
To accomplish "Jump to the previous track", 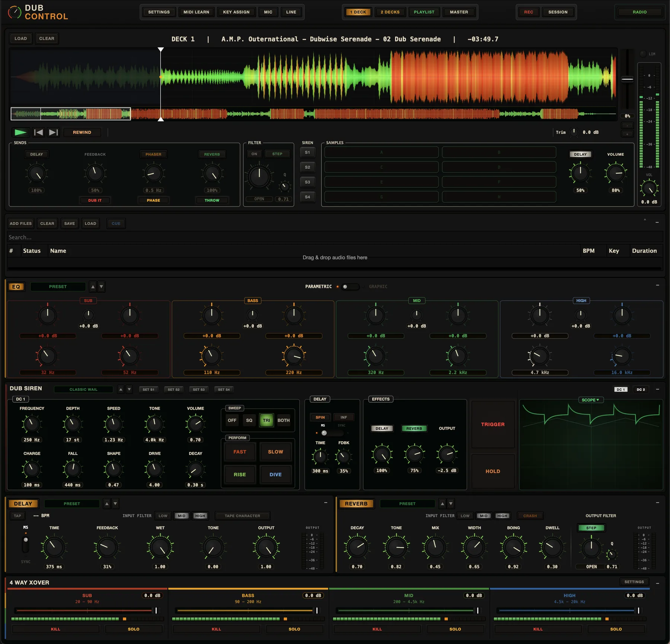I will click(x=38, y=132).
